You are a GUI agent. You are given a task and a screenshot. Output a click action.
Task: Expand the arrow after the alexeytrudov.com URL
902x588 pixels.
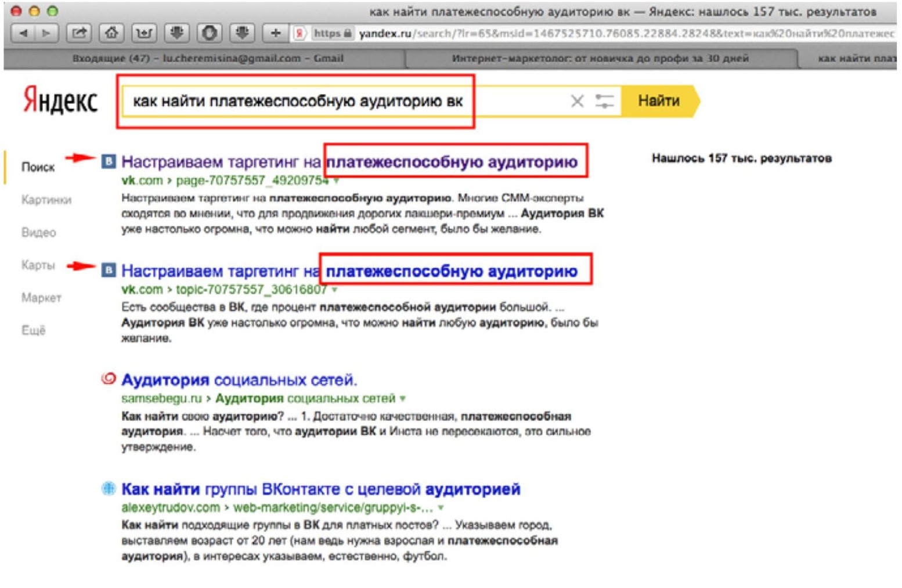pyautogui.click(x=441, y=508)
